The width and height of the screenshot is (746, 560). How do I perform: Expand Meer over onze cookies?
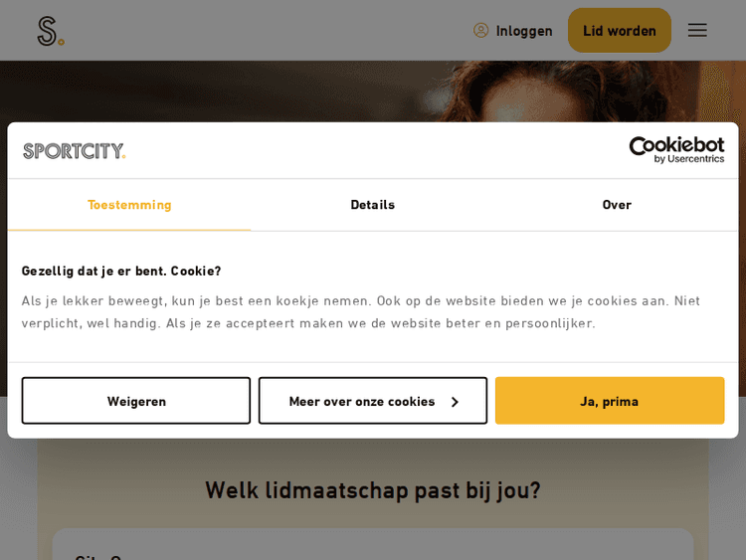[x=362, y=401]
